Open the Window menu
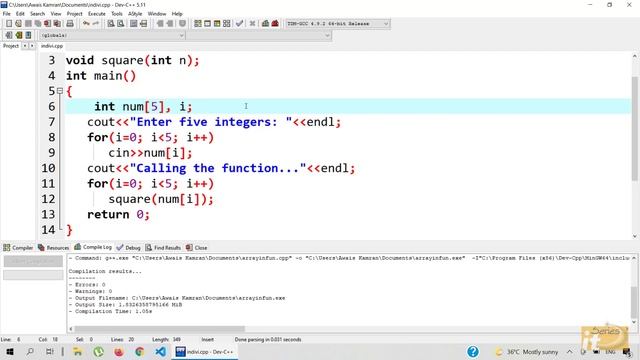Screen dimensions: 640x360 coord(157,13)
